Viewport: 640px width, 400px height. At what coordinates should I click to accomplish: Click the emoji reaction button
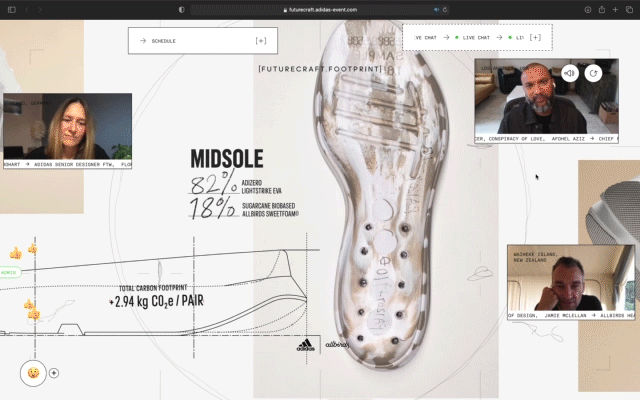click(x=33, y=373)
